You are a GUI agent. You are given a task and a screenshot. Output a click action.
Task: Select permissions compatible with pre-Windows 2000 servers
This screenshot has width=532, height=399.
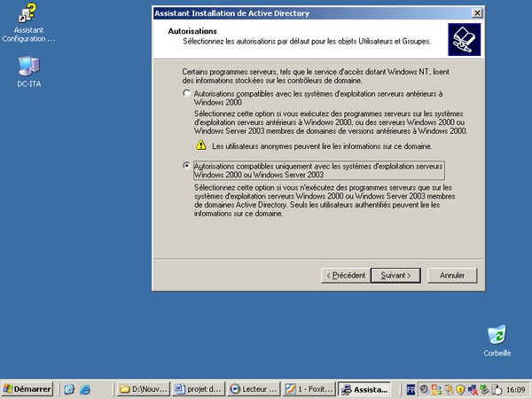click(x=186, y=93)
